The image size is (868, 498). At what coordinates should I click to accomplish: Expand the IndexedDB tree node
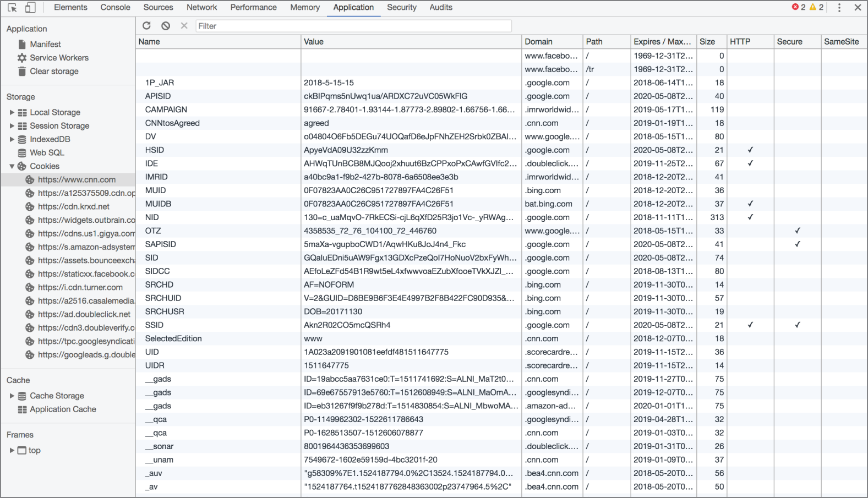pos(12,139)
